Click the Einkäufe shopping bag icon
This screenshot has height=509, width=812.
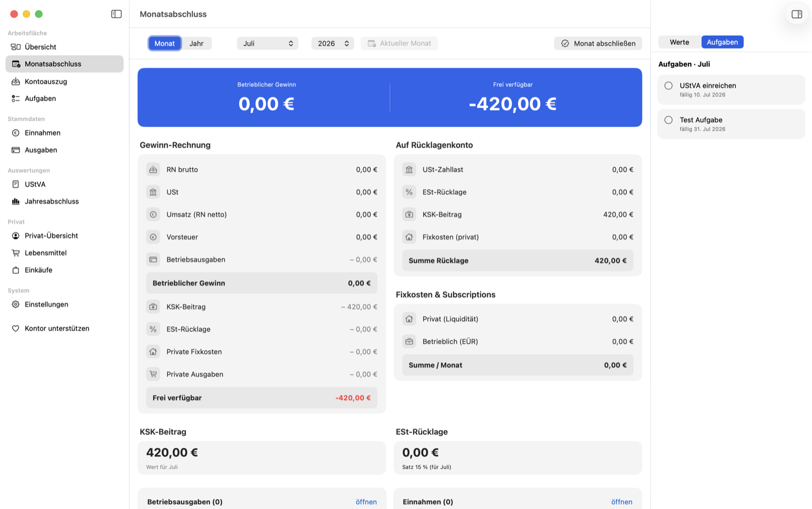pos(16,270)
